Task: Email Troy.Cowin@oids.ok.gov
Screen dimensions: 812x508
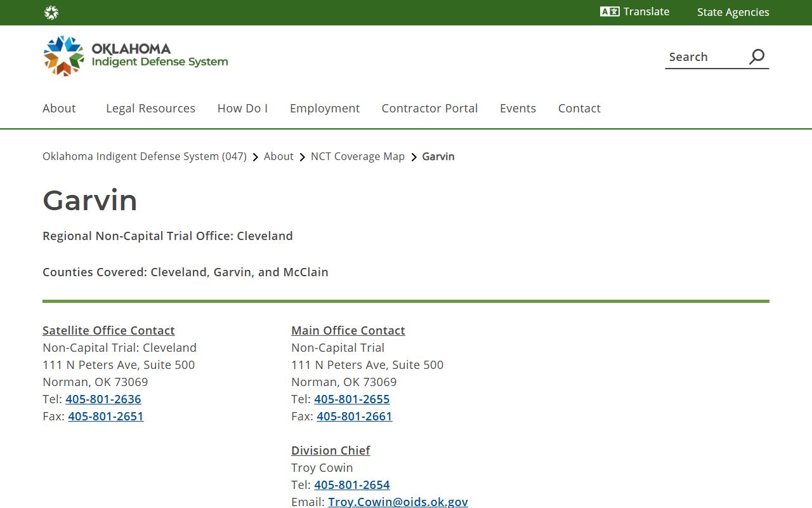Action: tap(398, 502)
